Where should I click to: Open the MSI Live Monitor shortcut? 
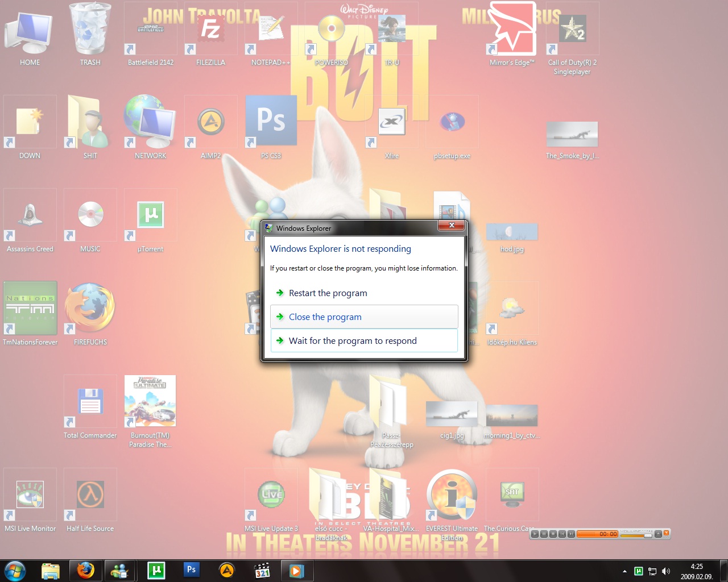pos(30,501)
